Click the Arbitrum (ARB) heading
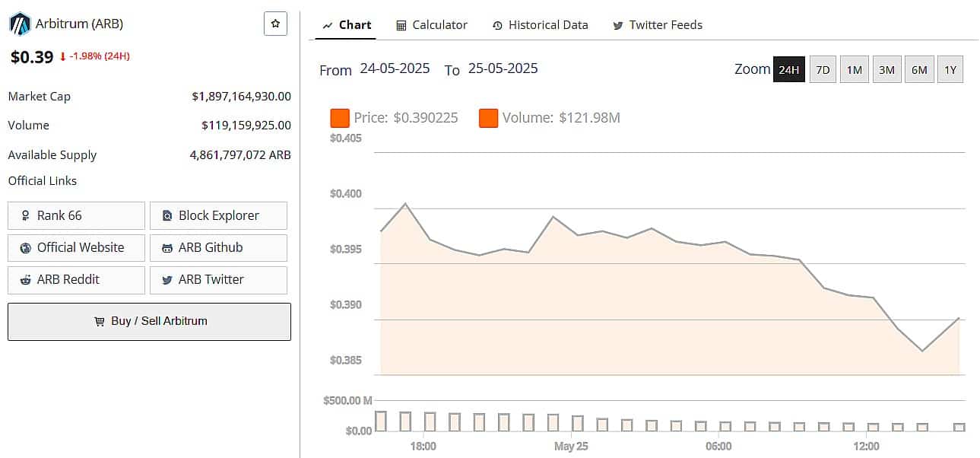This screenshot has width=980, height=458. (x=79, y=24)
